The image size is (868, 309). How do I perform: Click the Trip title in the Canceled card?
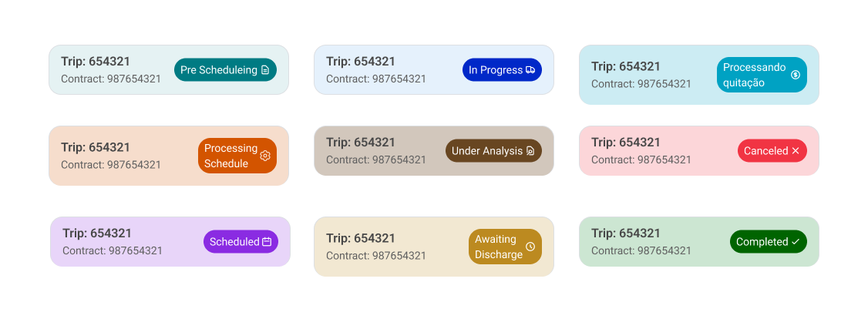pos(626,143)
